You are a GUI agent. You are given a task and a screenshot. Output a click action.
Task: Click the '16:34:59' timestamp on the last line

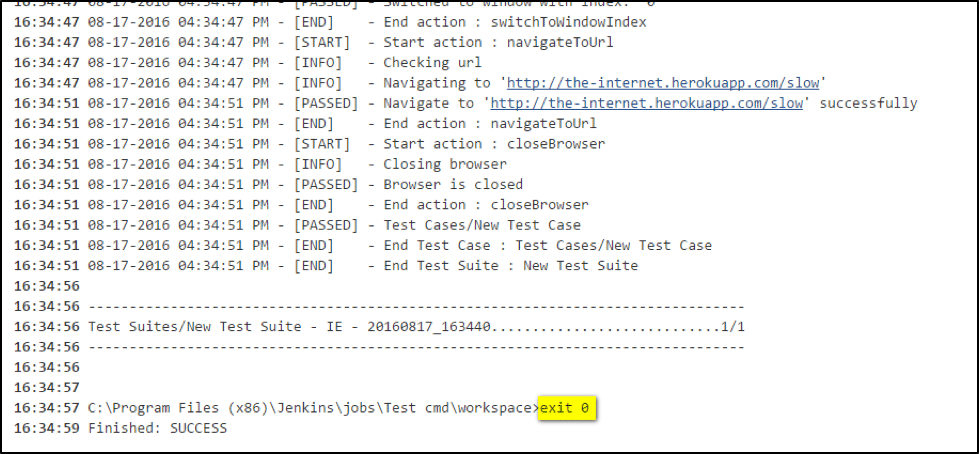coord(47,428)
